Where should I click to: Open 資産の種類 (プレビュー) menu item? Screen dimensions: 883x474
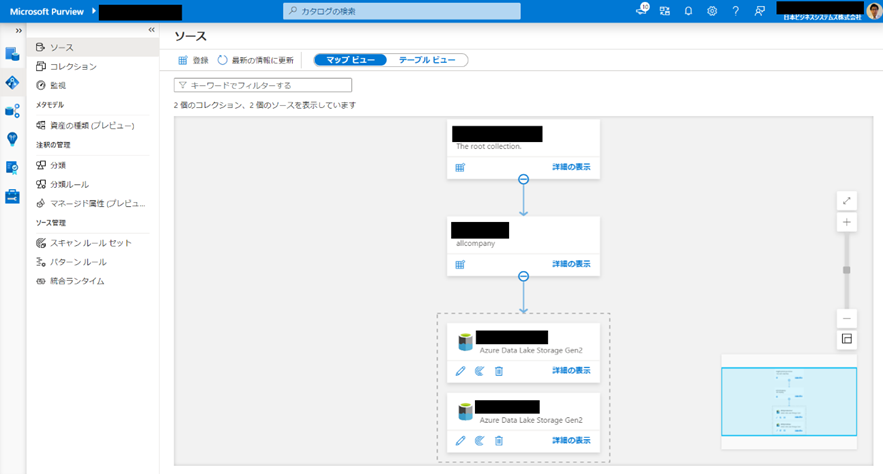coord(92,126)
